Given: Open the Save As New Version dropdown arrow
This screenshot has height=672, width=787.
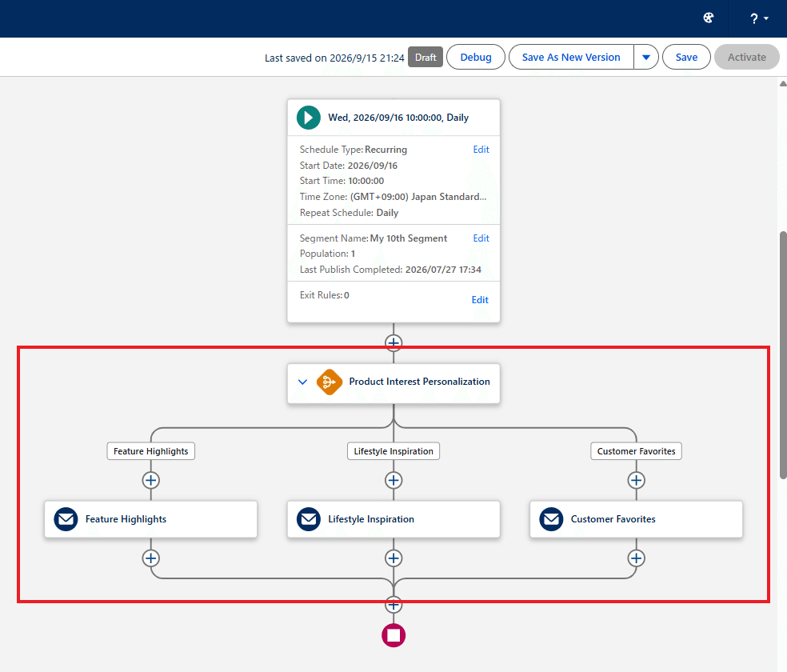Looking at the screenshot, I should pos(646,58).
